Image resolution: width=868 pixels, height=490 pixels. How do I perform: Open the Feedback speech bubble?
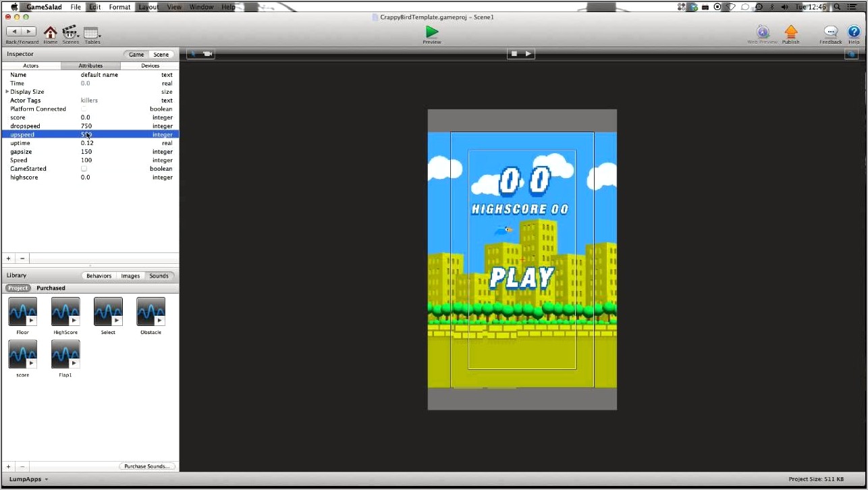tap(831, 32)
